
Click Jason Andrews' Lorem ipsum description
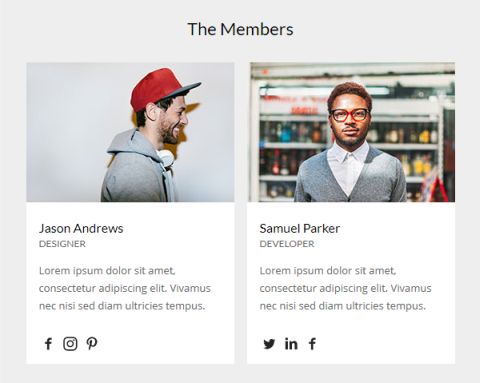point(125,288)
